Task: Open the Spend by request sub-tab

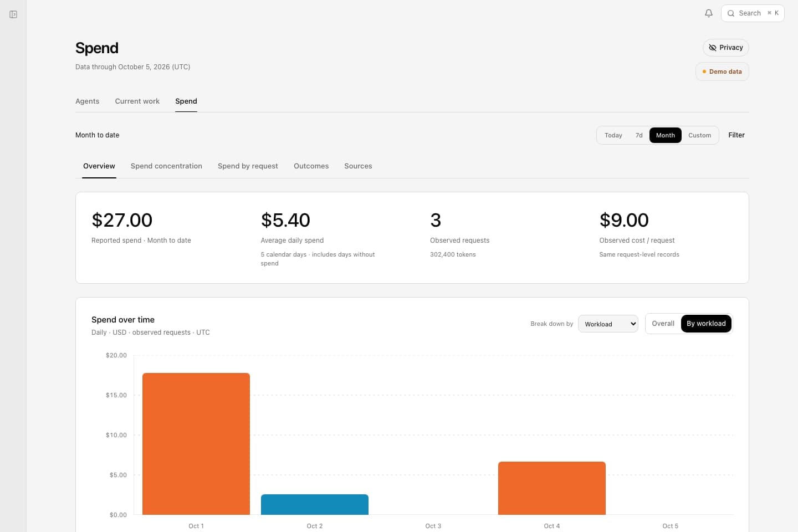Action: [248, 166]
